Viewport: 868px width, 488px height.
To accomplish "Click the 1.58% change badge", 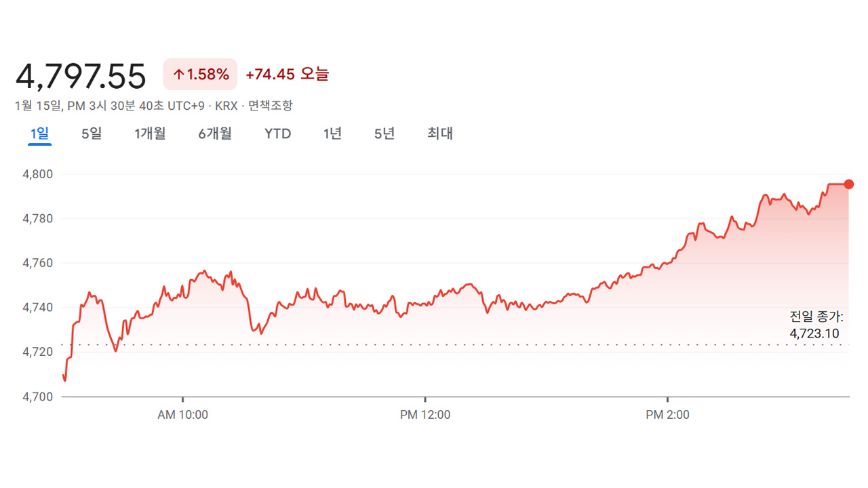I will click(200, 75).
